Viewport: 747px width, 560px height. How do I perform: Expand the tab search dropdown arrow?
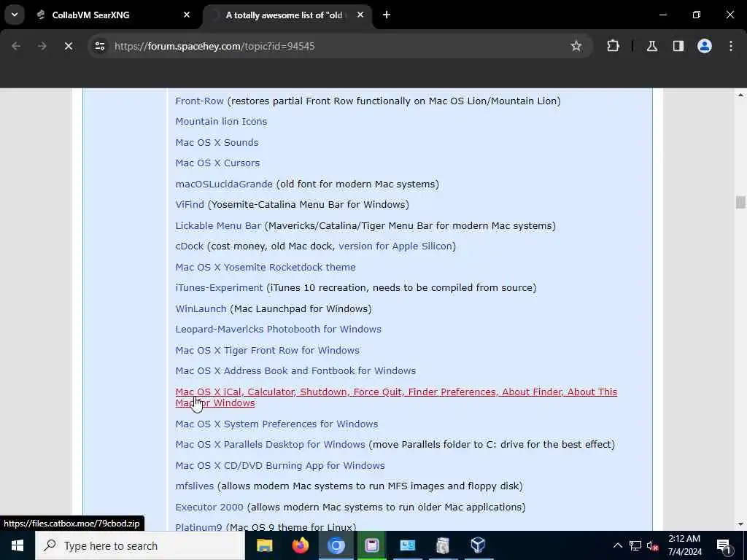15,15
